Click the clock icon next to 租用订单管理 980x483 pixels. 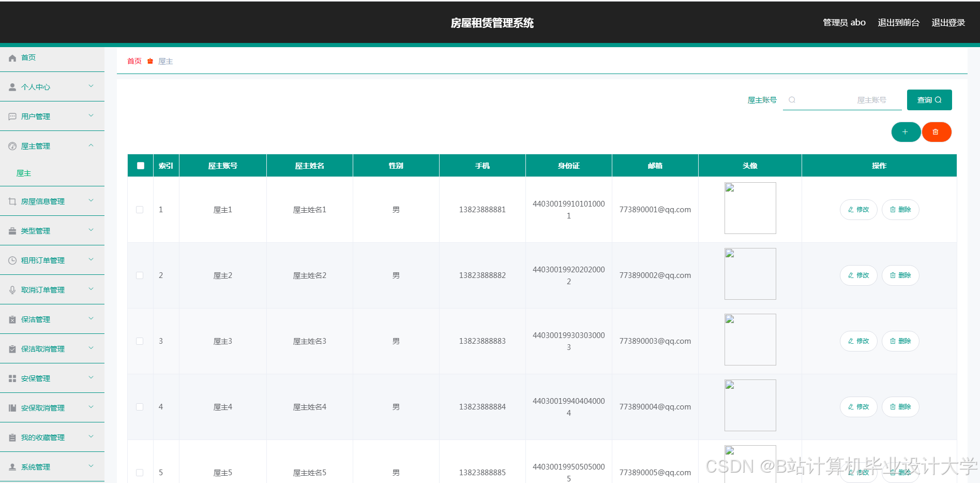12,261
